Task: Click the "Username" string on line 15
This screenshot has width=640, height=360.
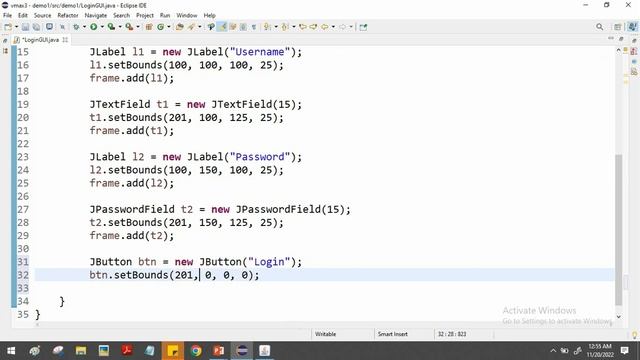Action: pyautogui.click(x=260, y=52)
